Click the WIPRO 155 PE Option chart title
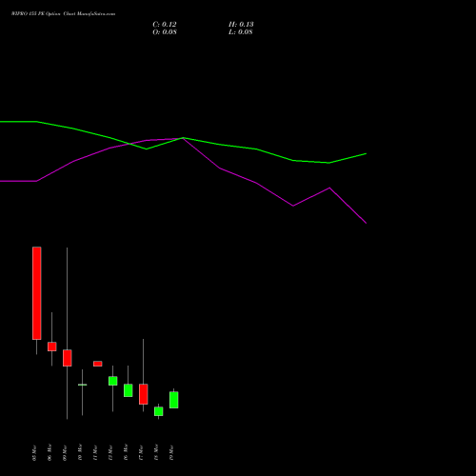 click(x=63, y=14)
